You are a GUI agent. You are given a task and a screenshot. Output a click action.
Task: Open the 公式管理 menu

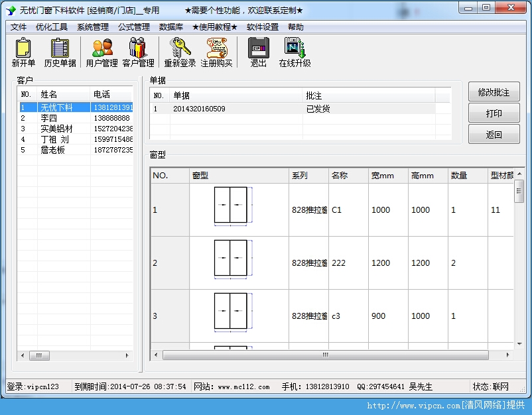pyautogui.click(x=134, y=27)
